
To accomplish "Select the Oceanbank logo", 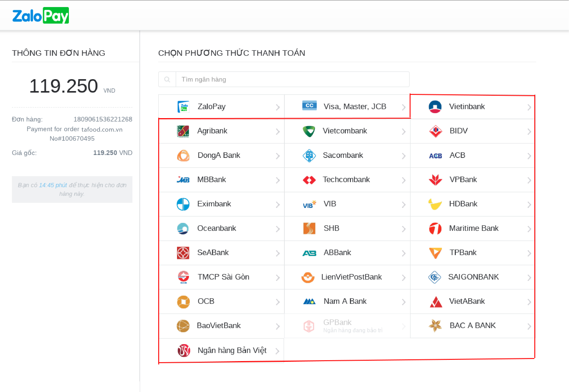I will coord(183,228).
